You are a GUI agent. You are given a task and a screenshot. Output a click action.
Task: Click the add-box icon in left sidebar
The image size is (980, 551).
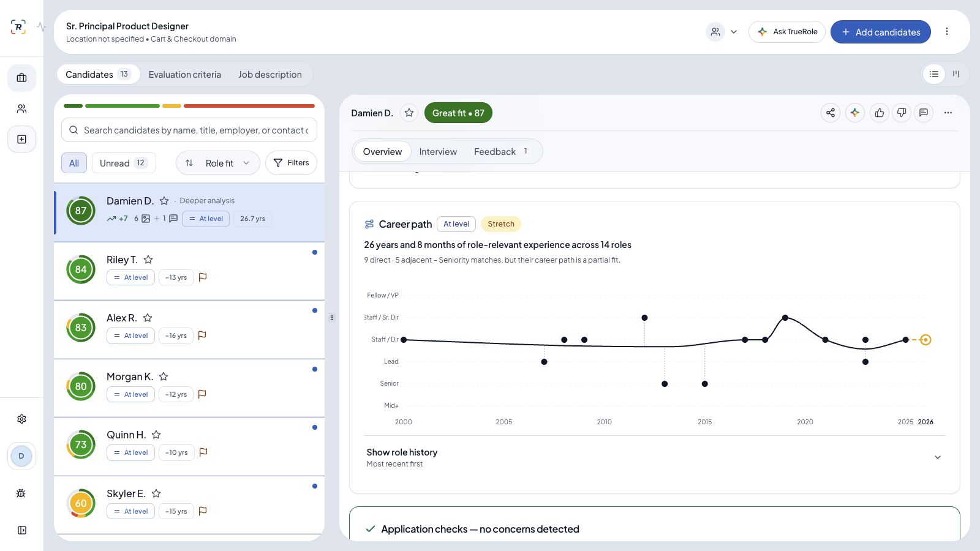coord(21,139)
